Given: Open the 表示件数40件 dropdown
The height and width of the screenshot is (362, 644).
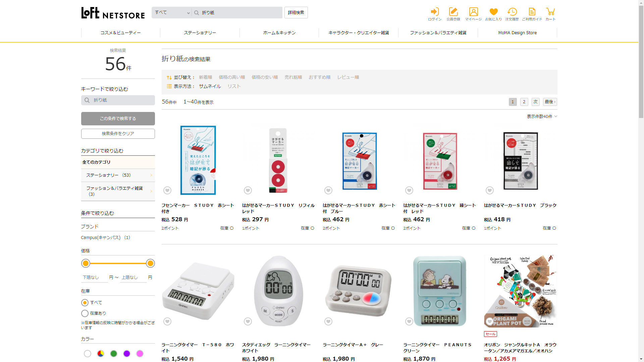Looking at the screenshot, I should click(542, 116).
